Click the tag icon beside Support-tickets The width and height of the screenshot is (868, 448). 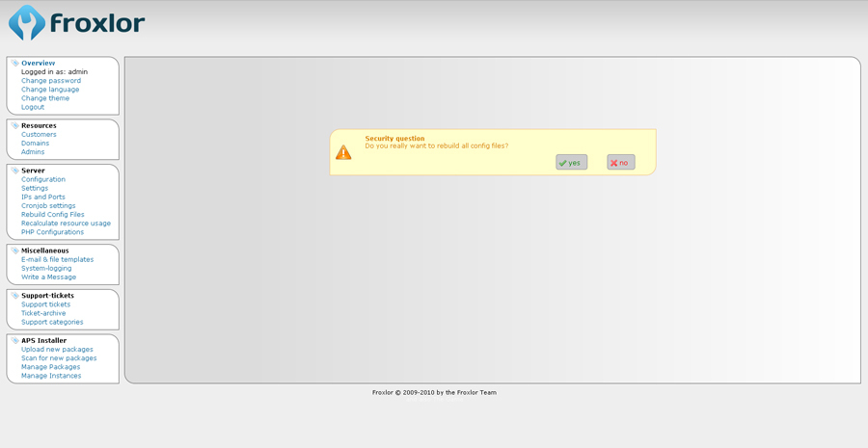[14, 296]
